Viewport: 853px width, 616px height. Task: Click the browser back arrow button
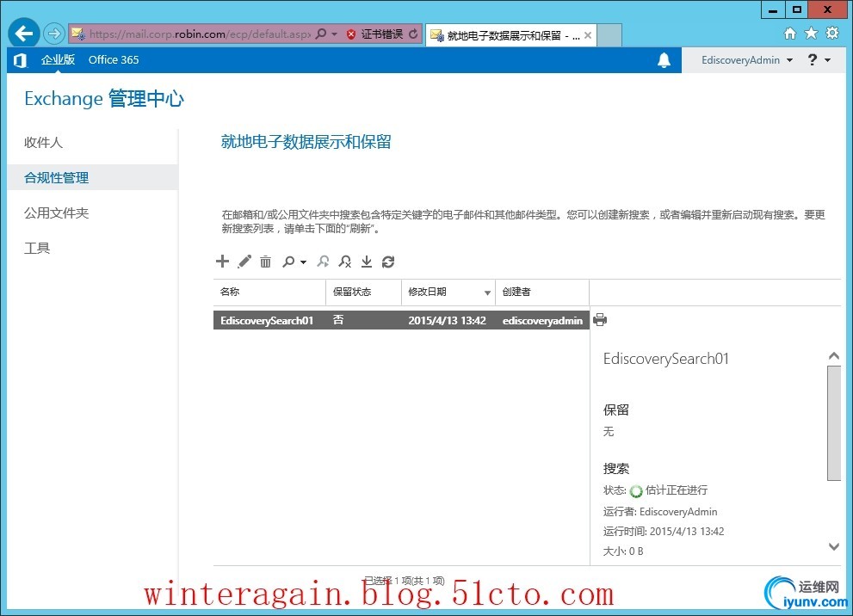click(x=23, y=34)
